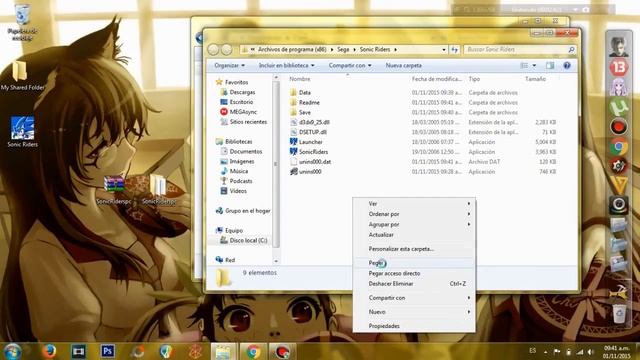Open Imágenes library
The image size is (640, 360).
click(242, 161)
